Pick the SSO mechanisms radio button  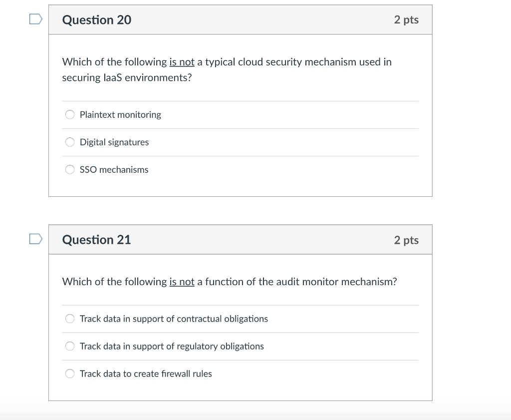click(x=70, y=170)
